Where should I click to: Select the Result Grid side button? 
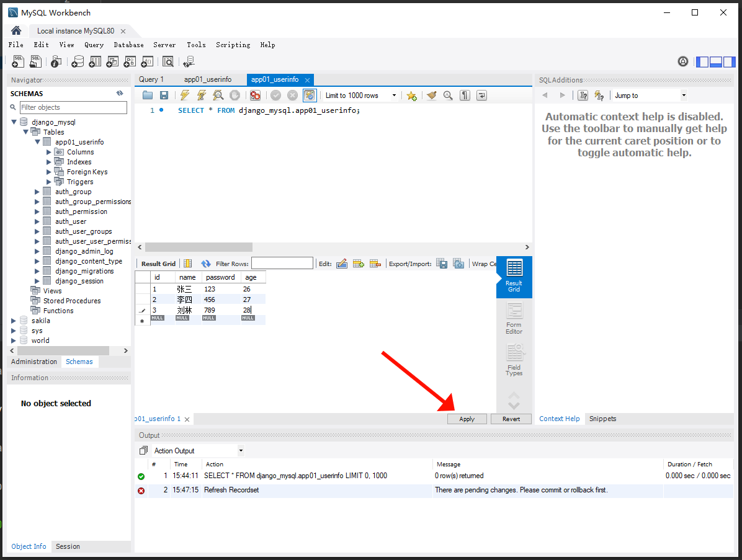(x=514, y=276)
